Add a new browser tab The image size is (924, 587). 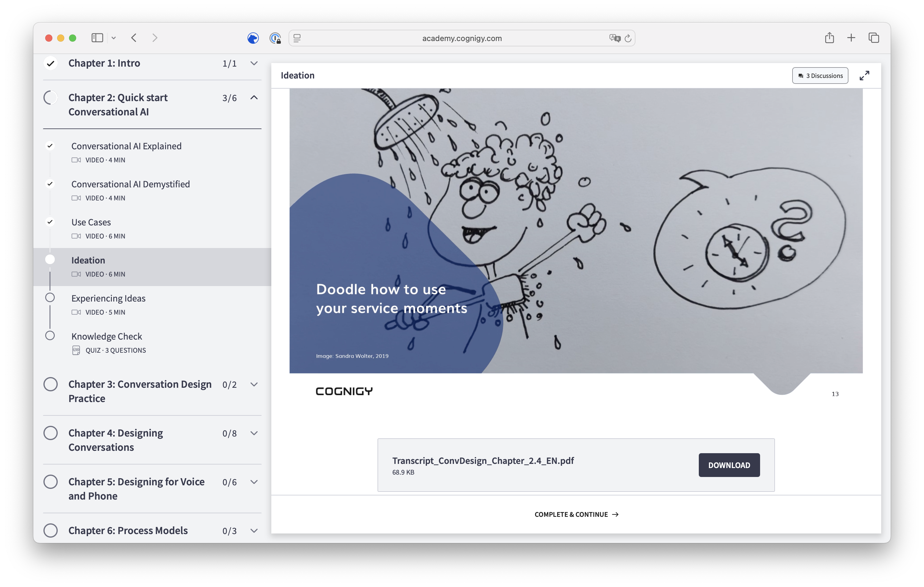851,37
